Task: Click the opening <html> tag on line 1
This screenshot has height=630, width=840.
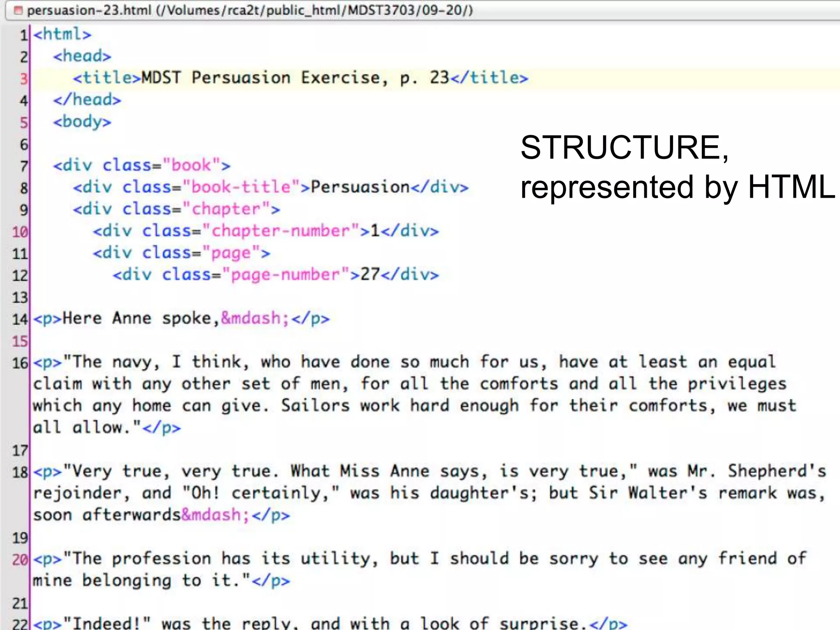Action: point(62,34)
